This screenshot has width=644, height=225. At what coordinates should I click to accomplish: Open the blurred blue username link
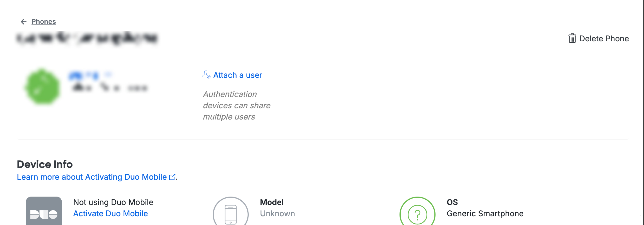click(84, 75)
